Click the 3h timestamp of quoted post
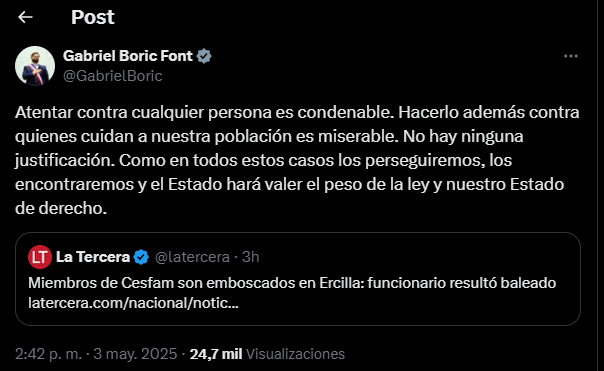 250,257
